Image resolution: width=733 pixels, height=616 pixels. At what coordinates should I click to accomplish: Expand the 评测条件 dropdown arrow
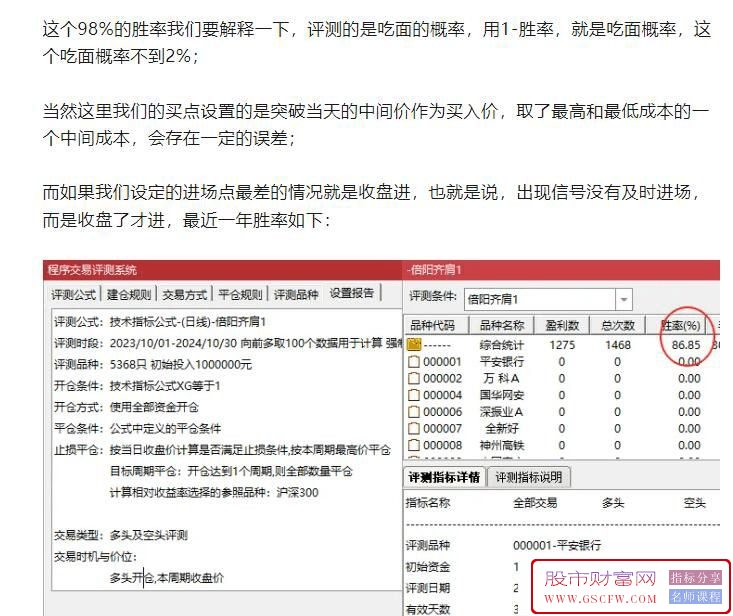click(624, 300)
